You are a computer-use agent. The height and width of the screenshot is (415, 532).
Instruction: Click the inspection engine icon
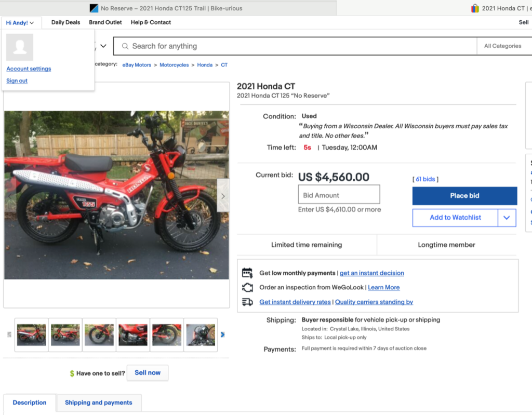tap(247, 287)
